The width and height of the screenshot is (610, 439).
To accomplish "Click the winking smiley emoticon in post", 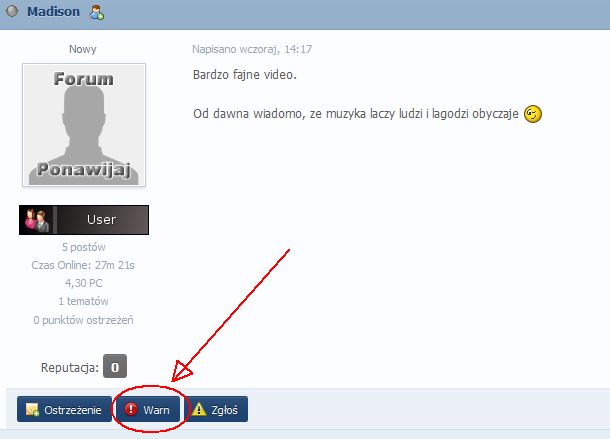I will click(x=533, y=114).
